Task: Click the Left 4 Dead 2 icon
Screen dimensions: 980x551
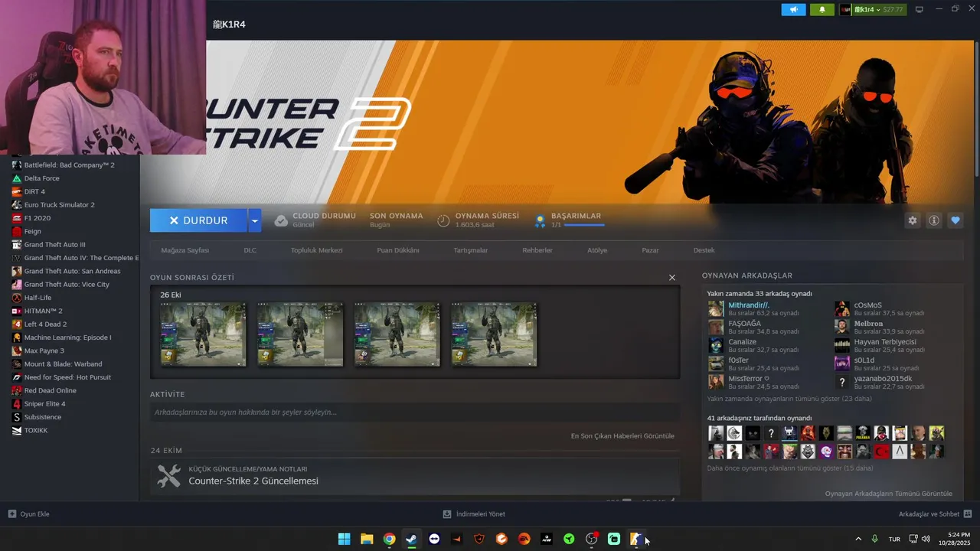Action: pyautogui.click(x=17, y=324)
